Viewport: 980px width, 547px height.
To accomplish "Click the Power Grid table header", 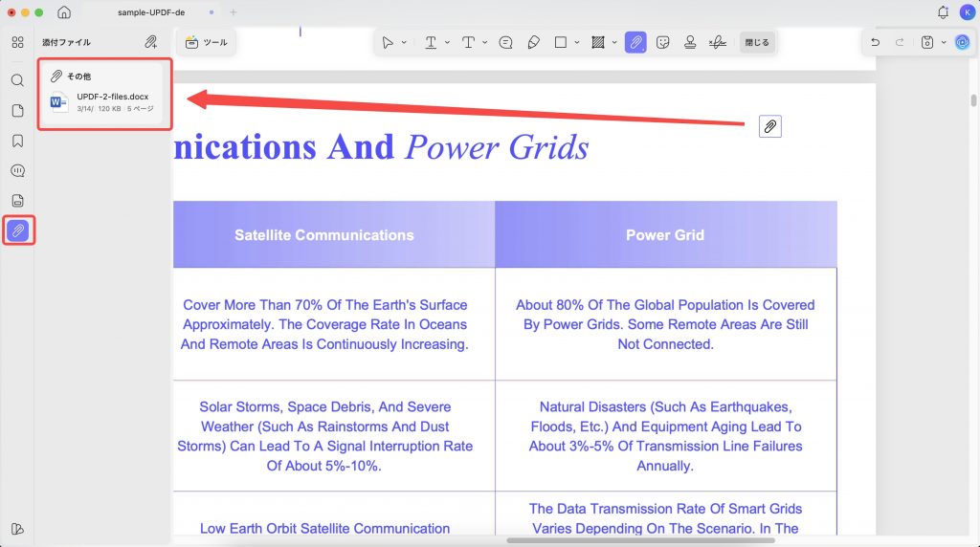I will 665,235.
